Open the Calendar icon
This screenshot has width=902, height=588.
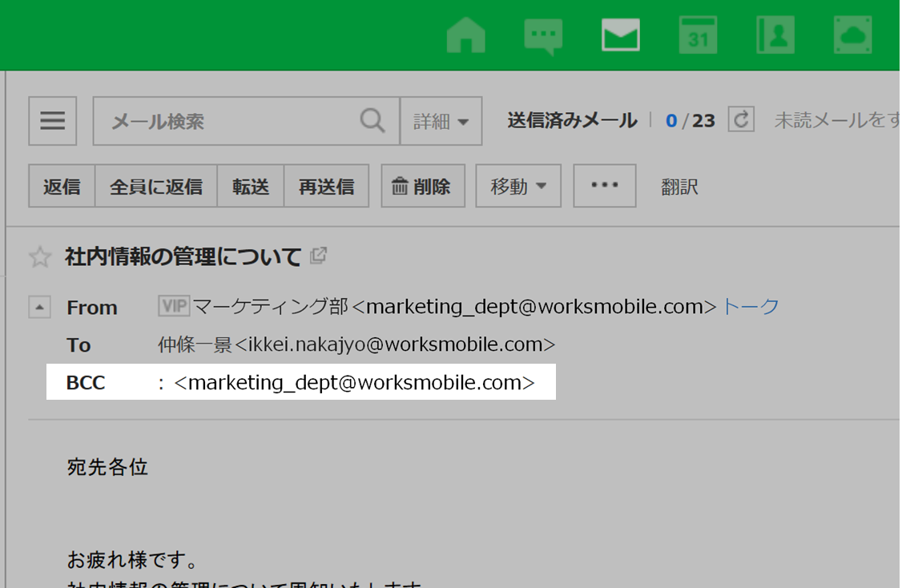pyautogui.click(x=698, y=36)
